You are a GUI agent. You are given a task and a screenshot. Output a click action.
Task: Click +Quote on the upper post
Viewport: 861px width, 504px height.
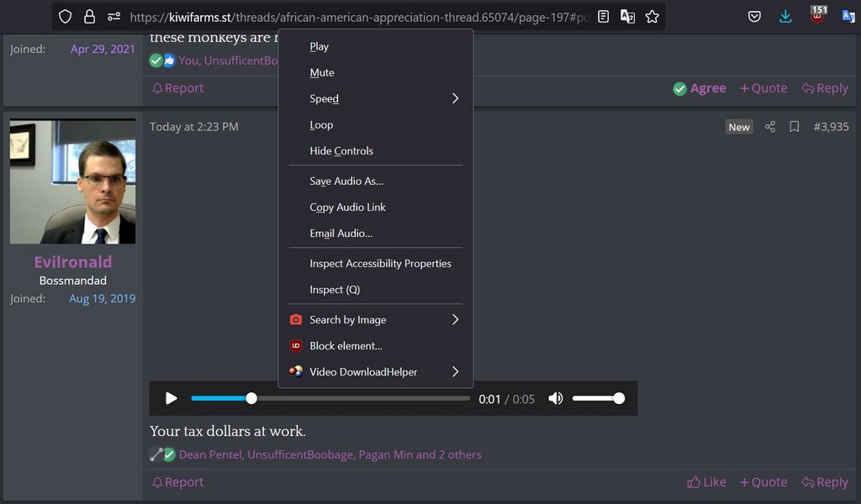click(763, 88)
